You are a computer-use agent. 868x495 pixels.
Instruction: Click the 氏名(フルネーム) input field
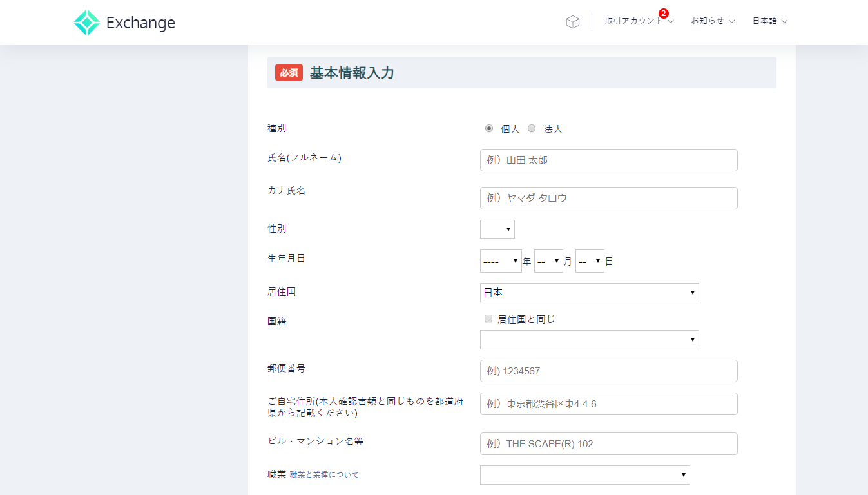608,160
